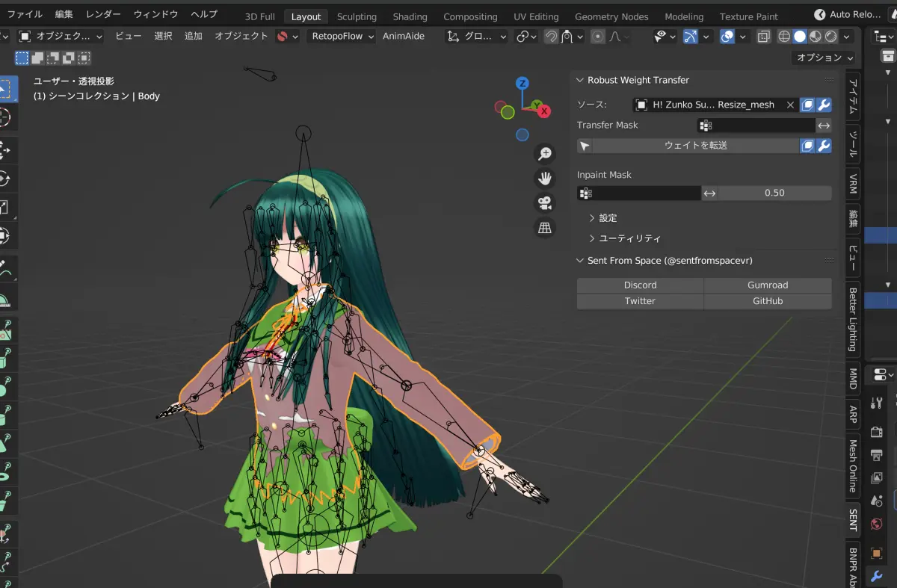Viewport: 897px width, 588px height.
Task: Adjust the Inpaint Mask 0.50 slider
Action: point(774,193)
